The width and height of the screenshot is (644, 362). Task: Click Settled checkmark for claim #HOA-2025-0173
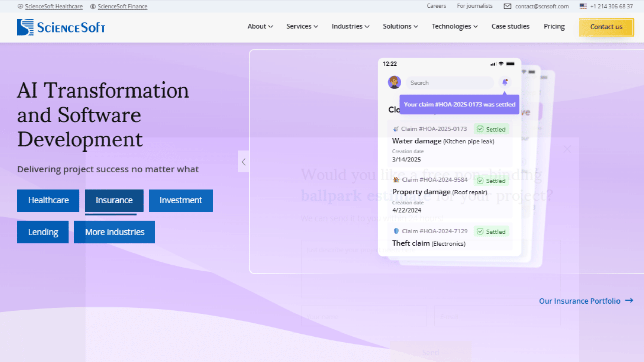click(480, 129)
